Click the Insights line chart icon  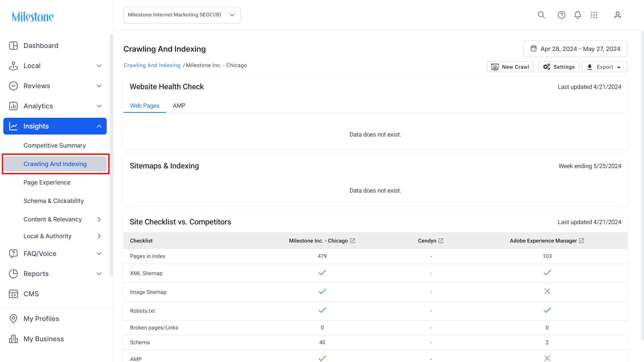pyautogui.click(x=13, y=126)
